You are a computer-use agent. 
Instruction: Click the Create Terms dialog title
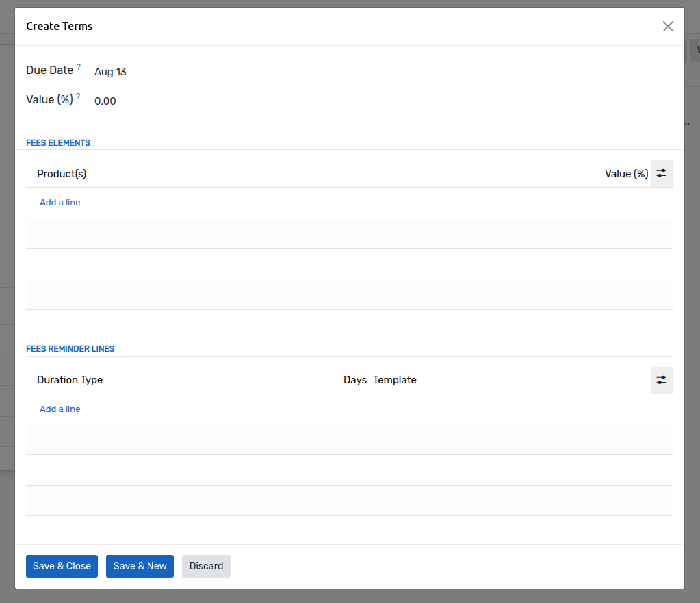click(60, 27)
